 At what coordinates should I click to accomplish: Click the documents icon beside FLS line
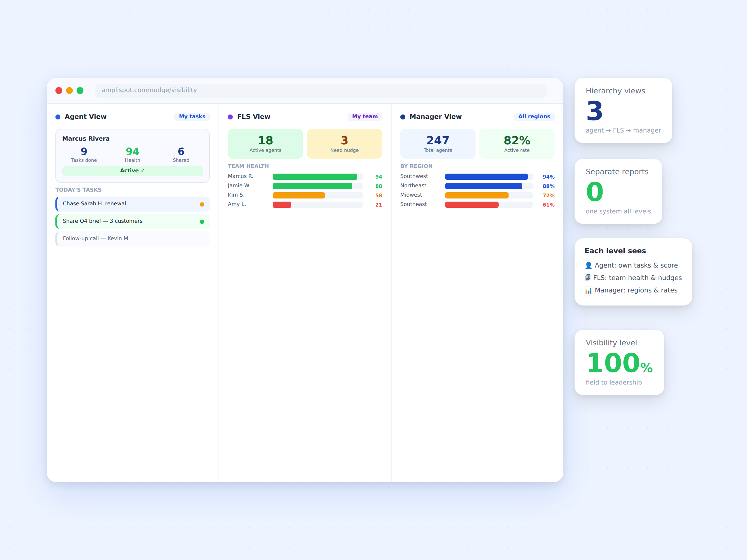[588, 278]
